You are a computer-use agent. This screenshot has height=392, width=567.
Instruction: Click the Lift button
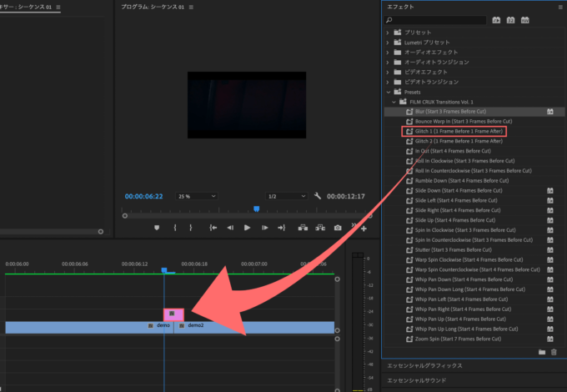(x=303, y=228)
